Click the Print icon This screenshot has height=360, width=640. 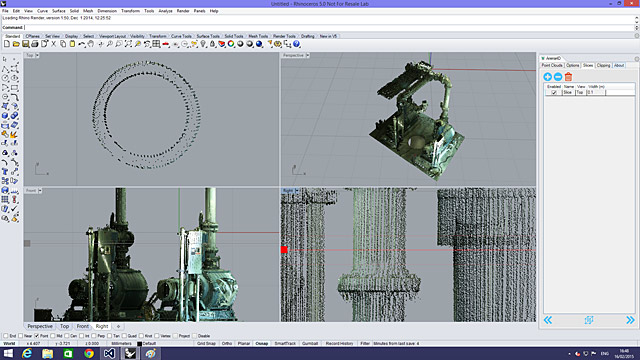point(35,44)
